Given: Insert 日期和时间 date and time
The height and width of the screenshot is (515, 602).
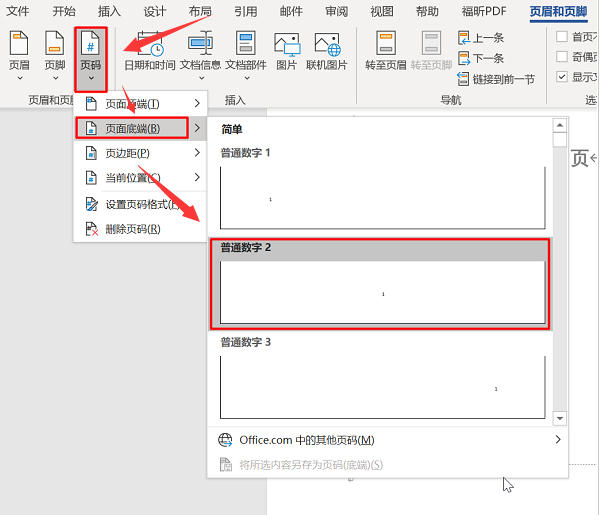Looking at the screenshot, I should coord(150,51).
